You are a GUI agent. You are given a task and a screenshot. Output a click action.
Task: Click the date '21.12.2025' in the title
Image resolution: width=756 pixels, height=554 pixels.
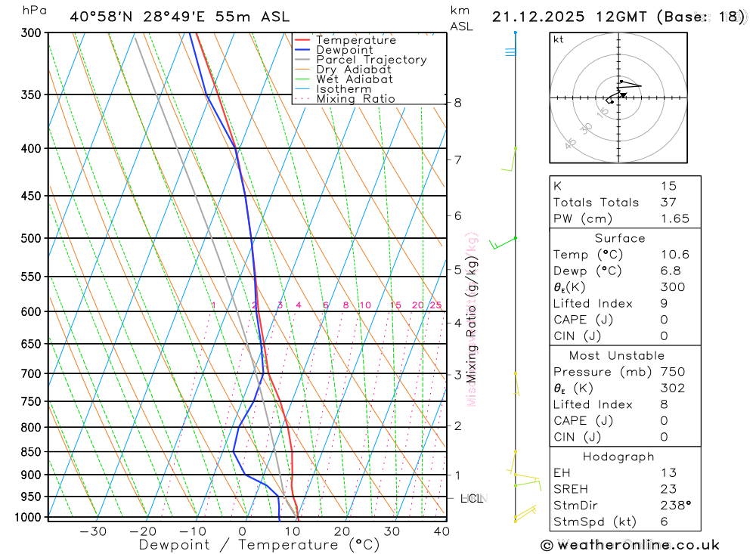[538, 17]
